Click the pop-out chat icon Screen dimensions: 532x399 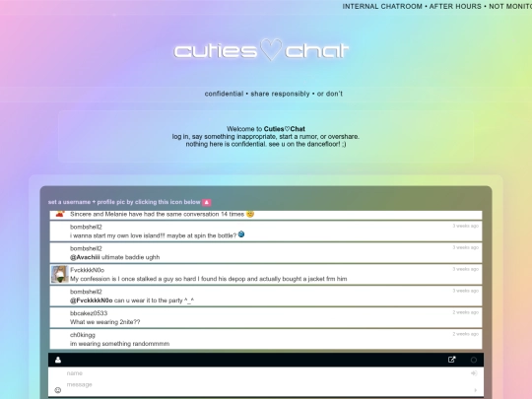pyautogui.click(x=451, y=360)
